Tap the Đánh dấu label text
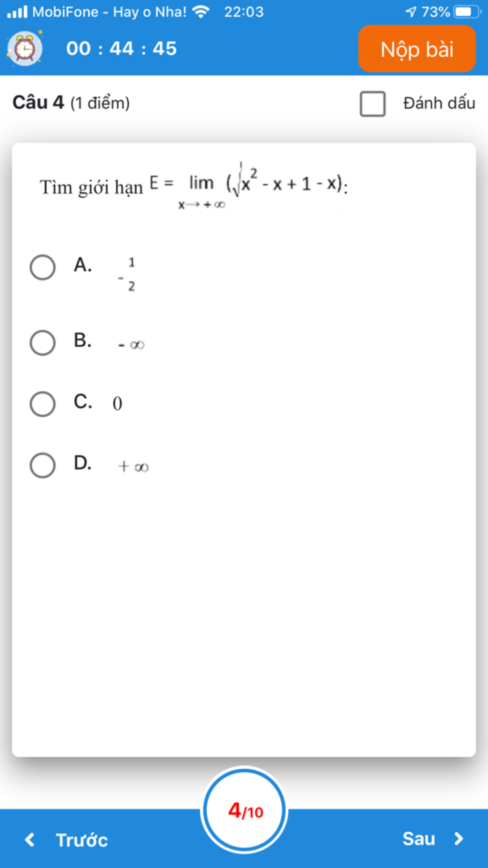 pos(439,103)
